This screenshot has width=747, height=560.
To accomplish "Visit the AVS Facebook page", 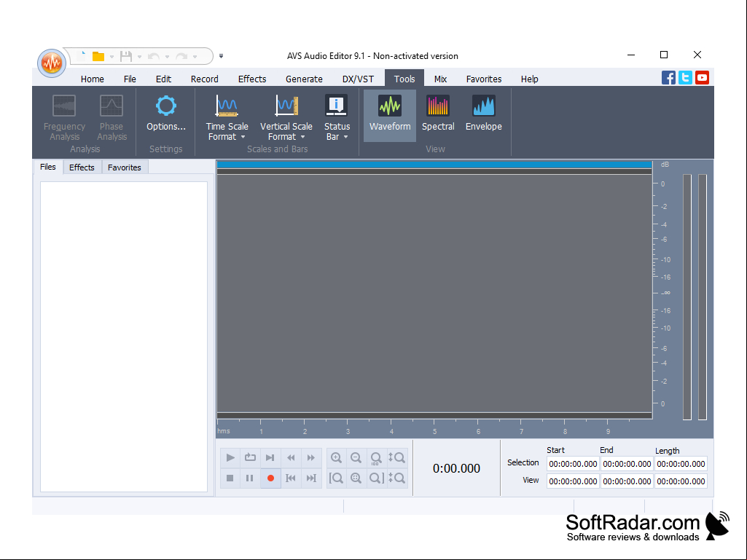I will click(668, 78).
